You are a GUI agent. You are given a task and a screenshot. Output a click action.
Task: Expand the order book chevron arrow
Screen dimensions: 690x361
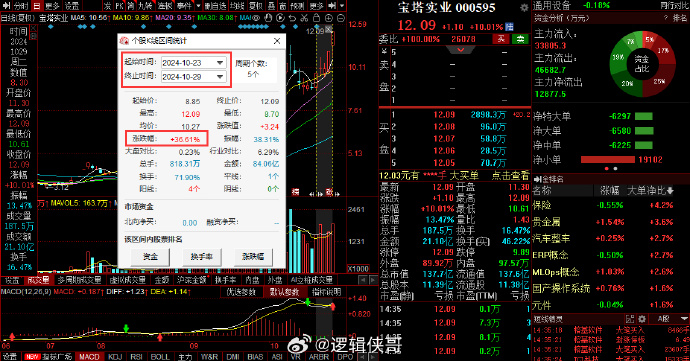[x=461, y=50]
